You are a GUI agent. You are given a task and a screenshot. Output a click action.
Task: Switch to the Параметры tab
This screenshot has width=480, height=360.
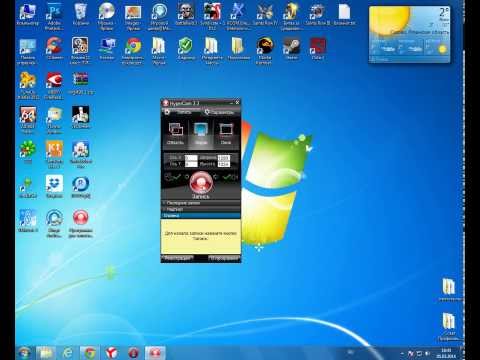coord(220,112)
